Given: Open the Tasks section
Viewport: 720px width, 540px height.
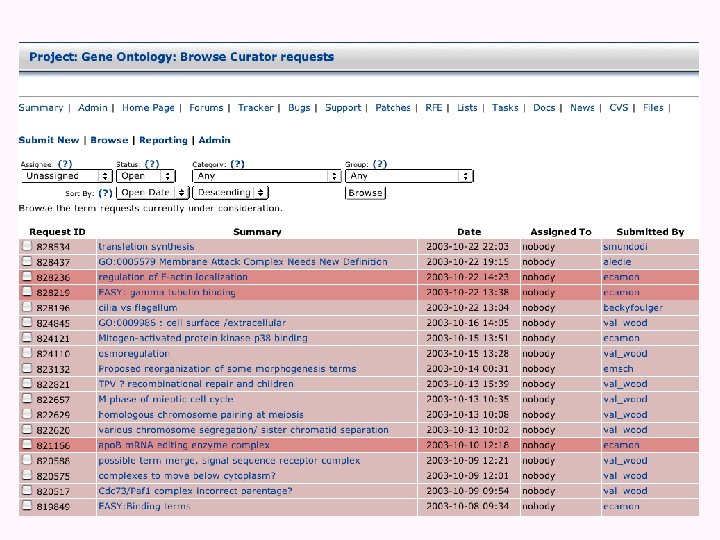Looking at the screenshot, I should [505, 107].
